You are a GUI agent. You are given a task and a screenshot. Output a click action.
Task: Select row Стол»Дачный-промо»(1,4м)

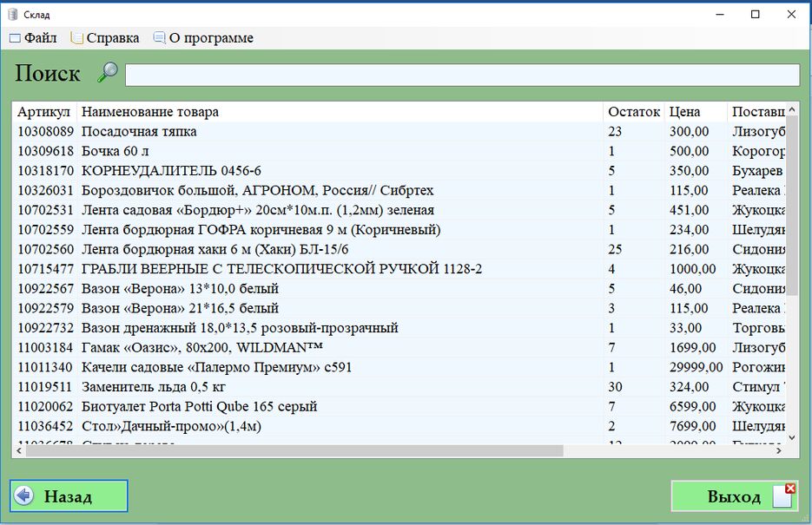click(x=399, y=426)
